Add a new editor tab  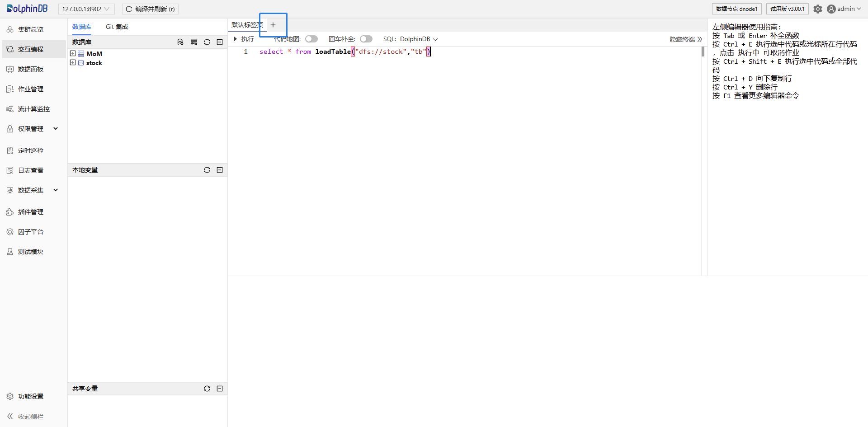click(273, 25)
